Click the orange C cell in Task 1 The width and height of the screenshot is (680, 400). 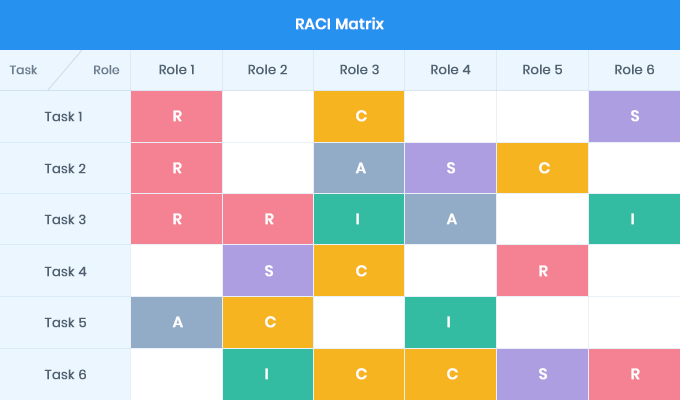click(x=359, y=116)
